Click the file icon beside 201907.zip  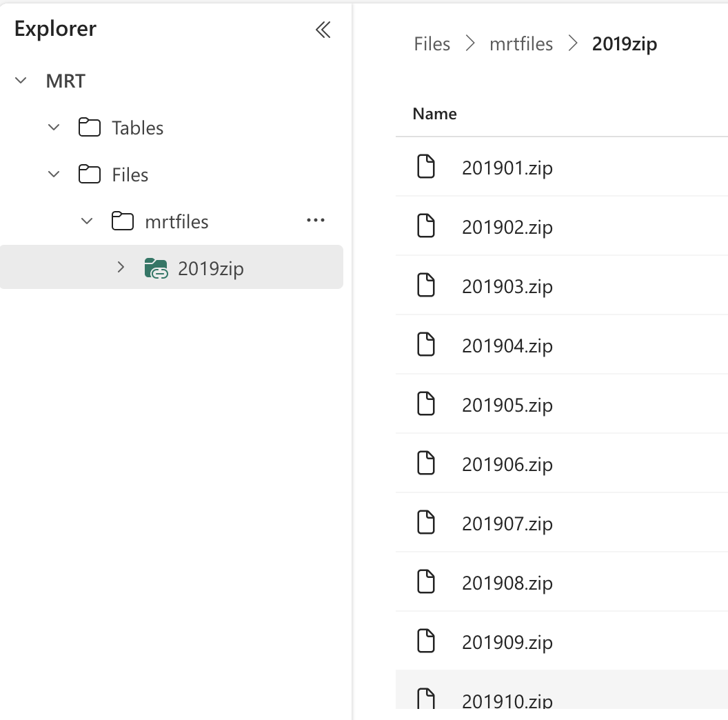426,522
